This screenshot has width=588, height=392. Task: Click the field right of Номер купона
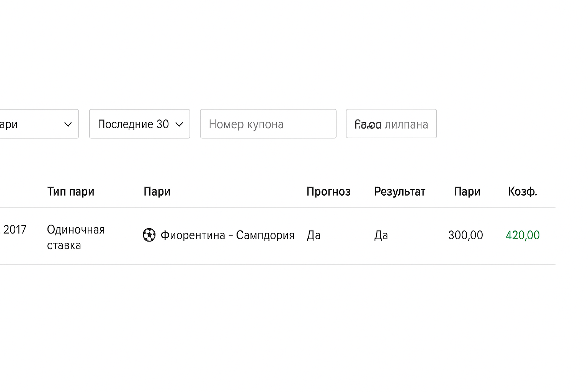[x=391, y=124]
